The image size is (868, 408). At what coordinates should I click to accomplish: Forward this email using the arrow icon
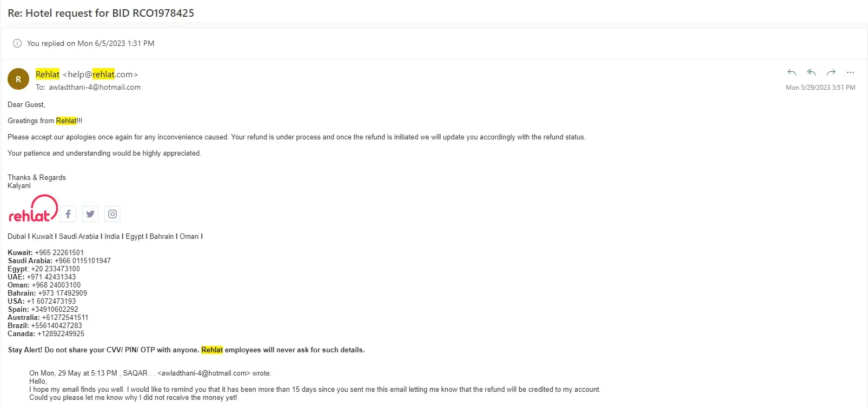point(831,72)
